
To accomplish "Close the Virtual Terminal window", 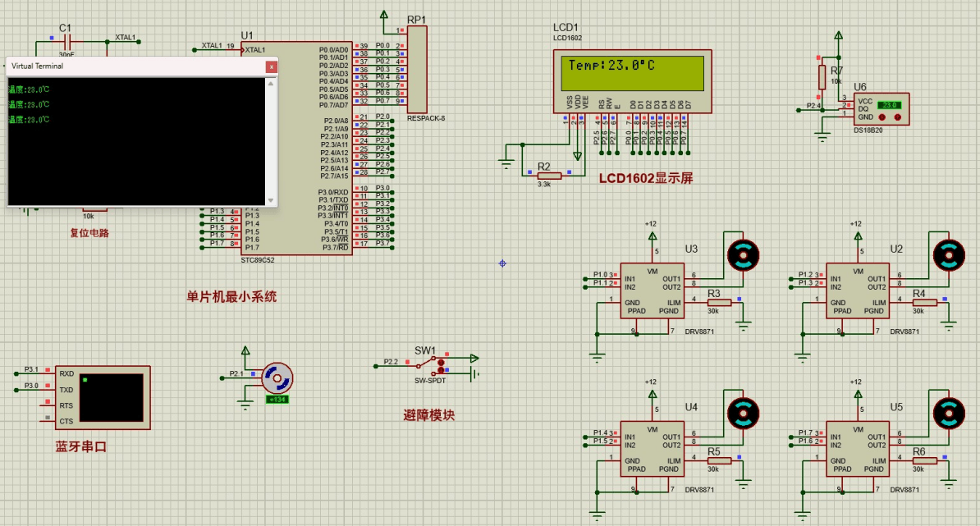I will pyautogui.click(x=271, y=66).
